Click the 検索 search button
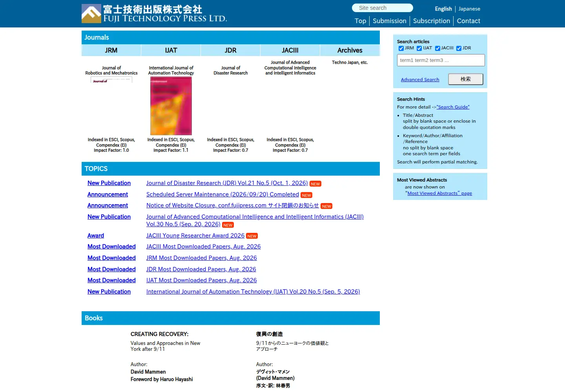This screenshot has height=392, width=565. click(466, 79)
